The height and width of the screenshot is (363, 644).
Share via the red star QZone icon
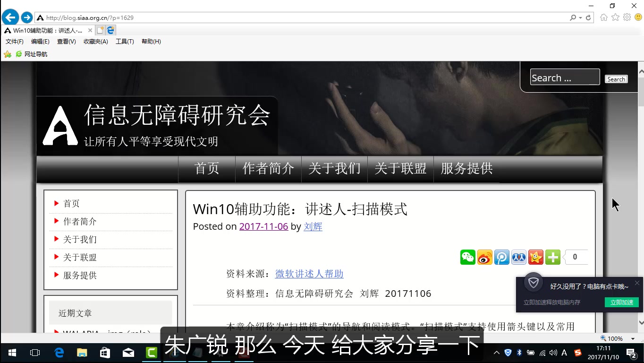(536, 257)
